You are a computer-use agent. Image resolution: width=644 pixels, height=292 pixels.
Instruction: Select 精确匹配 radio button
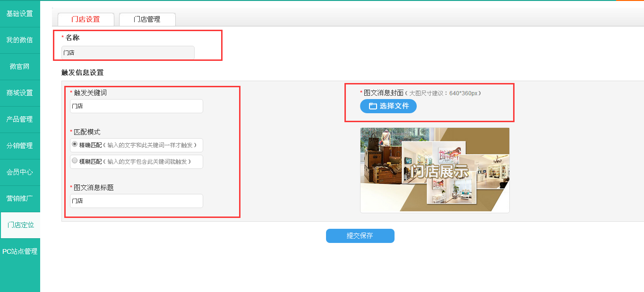[75, 144]
